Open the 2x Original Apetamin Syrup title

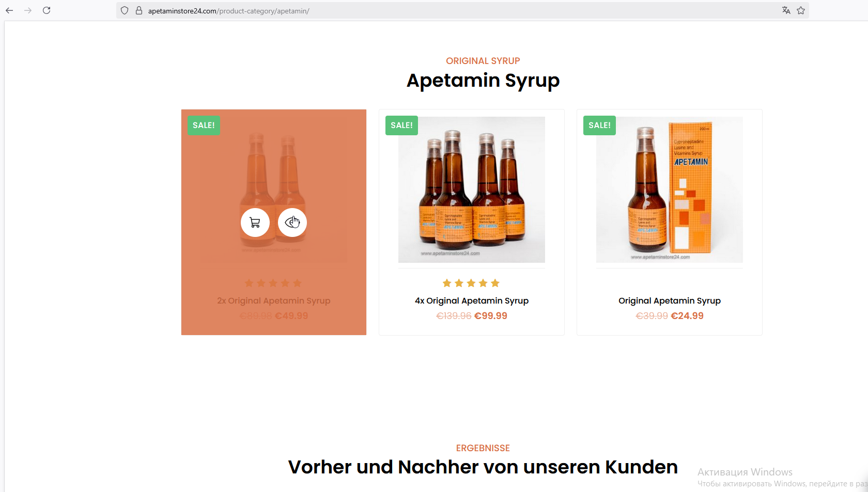click(274, 300)
